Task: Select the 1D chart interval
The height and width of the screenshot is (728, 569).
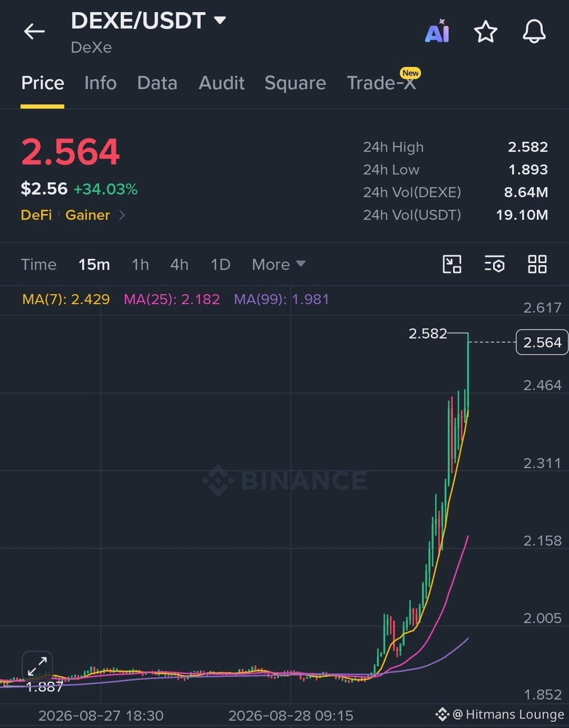Action: [220, 264]
